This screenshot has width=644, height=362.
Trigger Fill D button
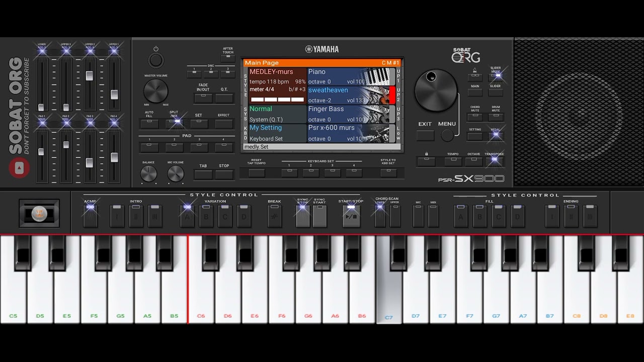tap(517, 216)
